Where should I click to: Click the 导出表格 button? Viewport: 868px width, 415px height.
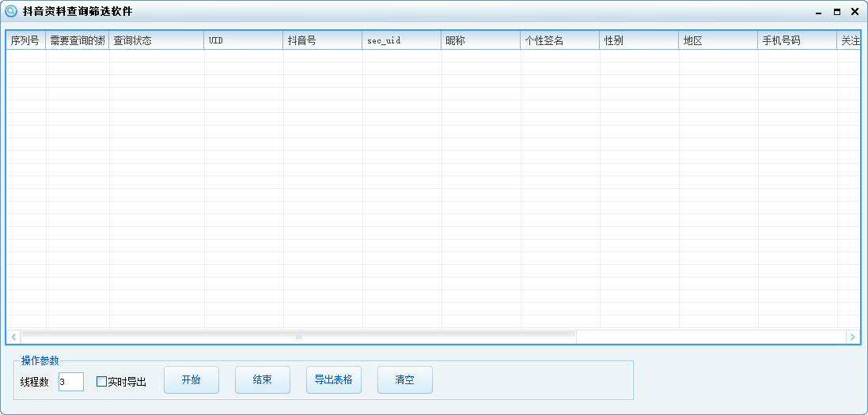[334, 380]
